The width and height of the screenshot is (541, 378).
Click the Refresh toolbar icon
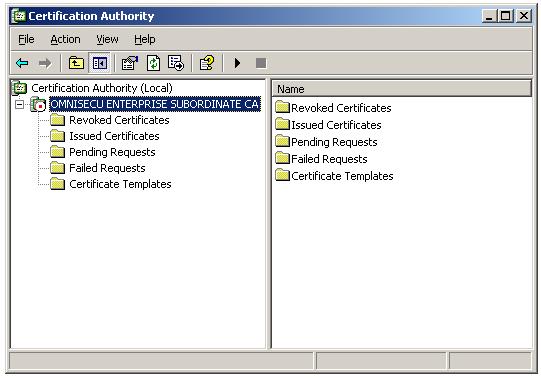point(153,63)
